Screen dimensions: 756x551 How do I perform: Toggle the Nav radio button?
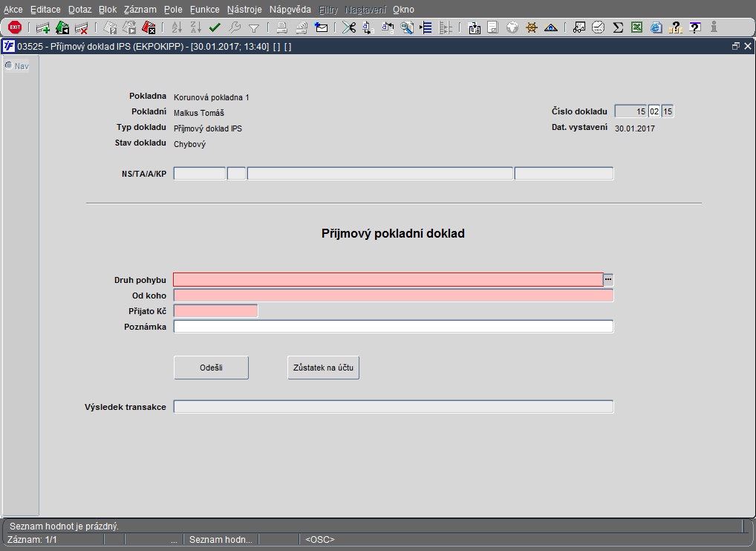tap(9, 65)
